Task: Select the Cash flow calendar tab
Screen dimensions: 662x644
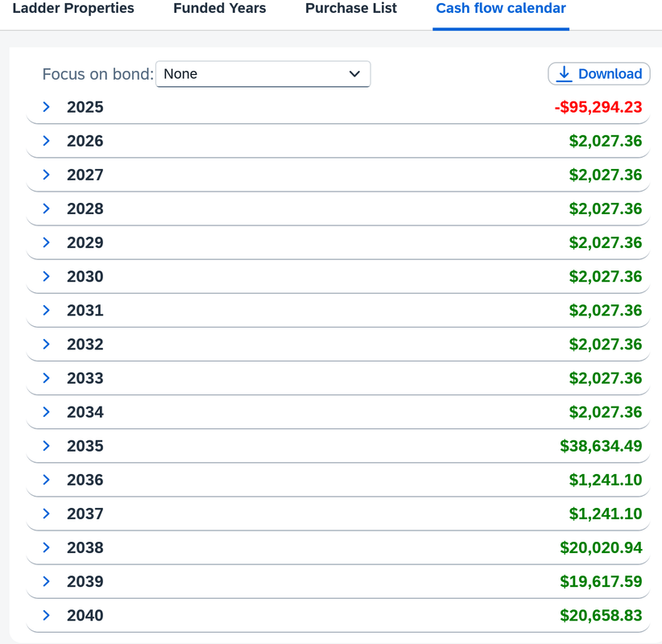Action: [x=501, y=9]
